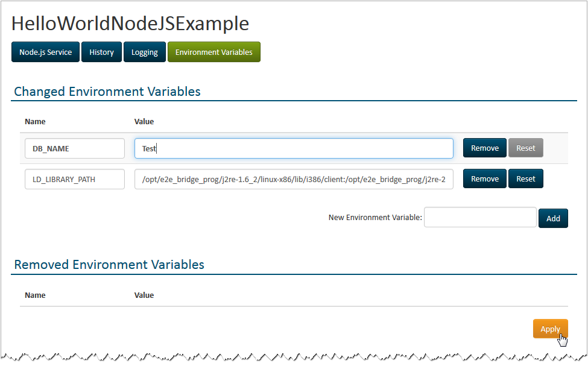Remove the DB_NAME variable
Viewport: 588px width, 366px height.
[484, 148]
